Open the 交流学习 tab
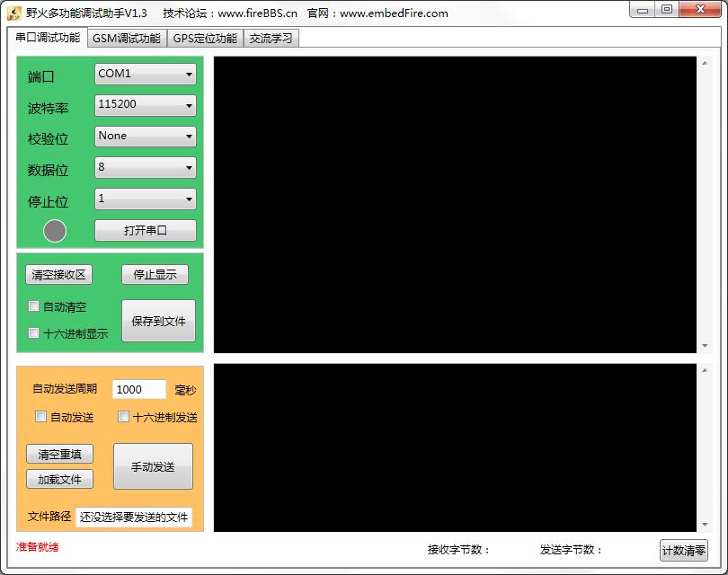This screenshot has height=575, width=728. coord(272,38)
